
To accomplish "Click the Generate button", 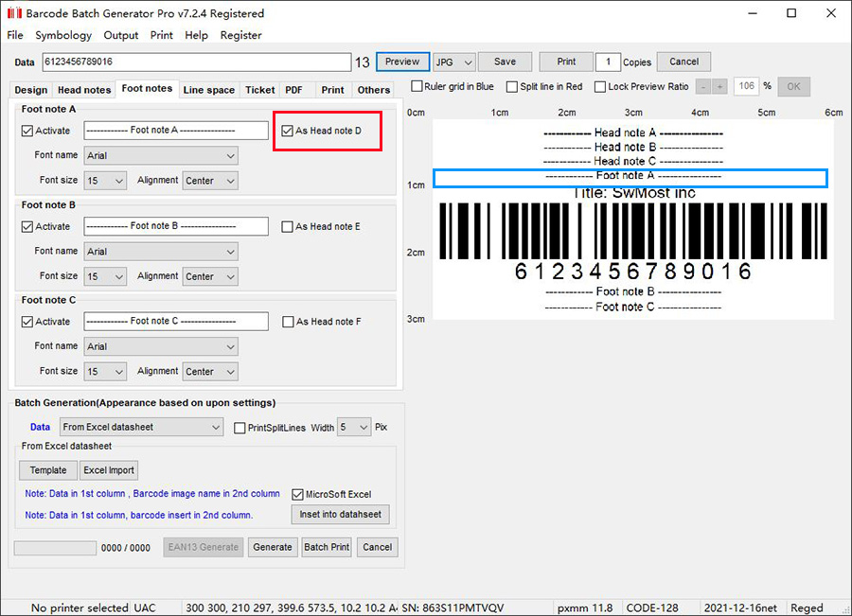I will (x=273, y=547).
